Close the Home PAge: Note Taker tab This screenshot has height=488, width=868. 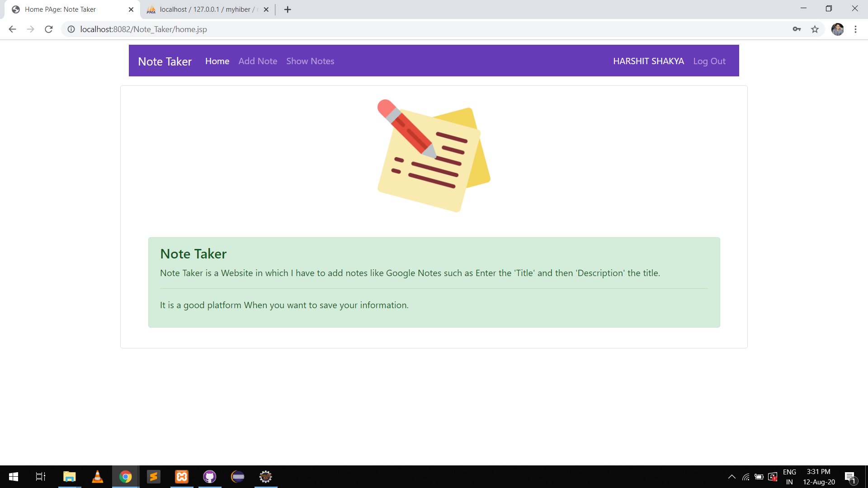pyautogui.click(x=131, y=9)
